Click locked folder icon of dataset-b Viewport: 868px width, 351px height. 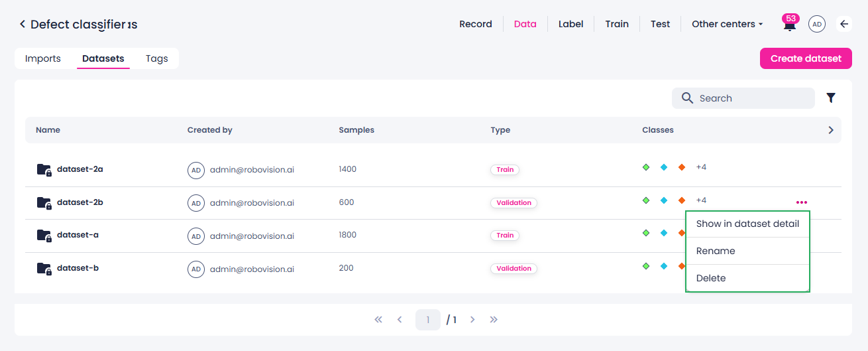(x=44, y=269)
